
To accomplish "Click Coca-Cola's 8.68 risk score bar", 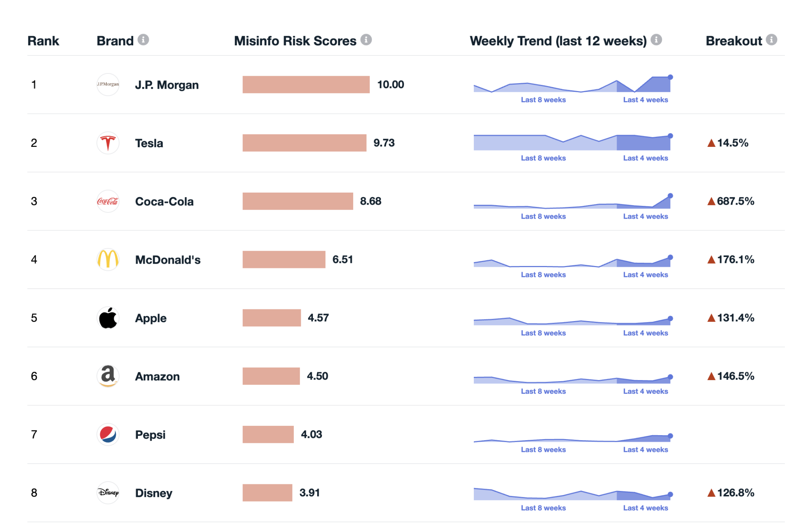I will point(298,201).
